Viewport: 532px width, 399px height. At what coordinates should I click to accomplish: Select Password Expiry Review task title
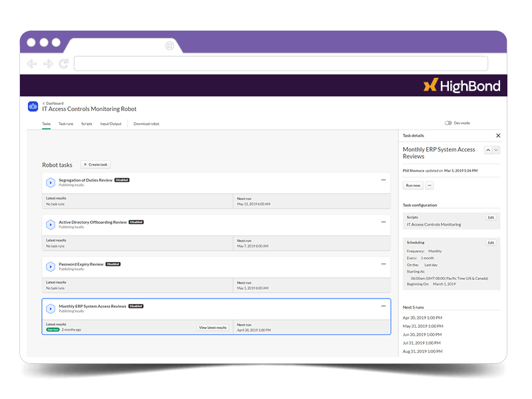click(81, 264)
